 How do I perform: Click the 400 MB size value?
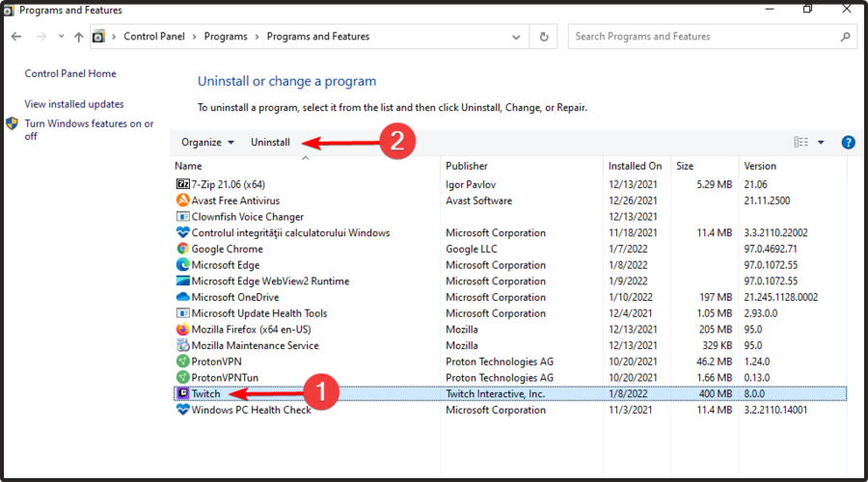coord(716,393)
